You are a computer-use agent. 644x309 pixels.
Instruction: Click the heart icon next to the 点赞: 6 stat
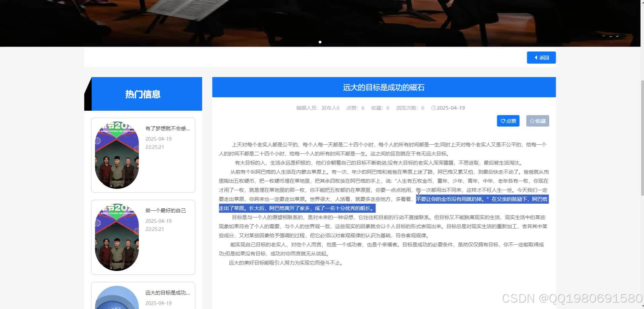(x=350, y=108)
